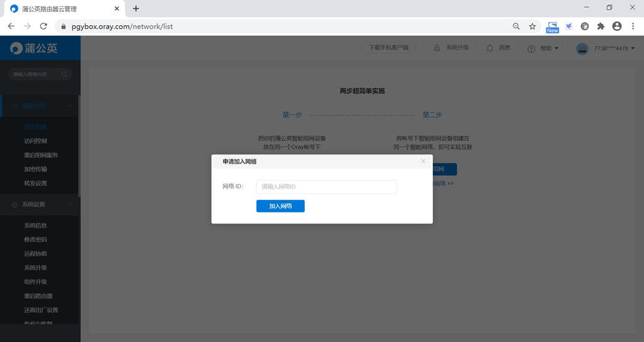Image resolution: width=644 pixels, height=342 pixels.
Task: Focus the 网络ID input field
Action: (326, 186)
